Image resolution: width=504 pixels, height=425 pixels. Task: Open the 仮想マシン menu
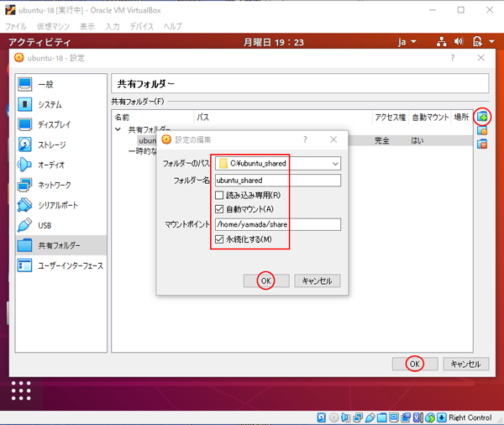tap(53, 26)
